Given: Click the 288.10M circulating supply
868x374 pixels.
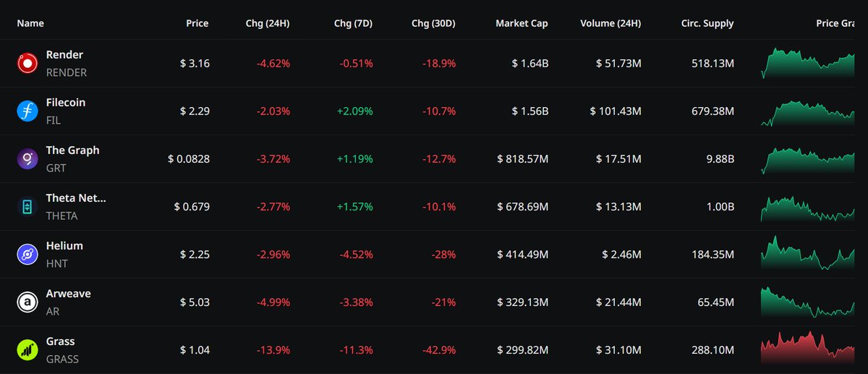Looking at the screenshot, I should point(714,350).
